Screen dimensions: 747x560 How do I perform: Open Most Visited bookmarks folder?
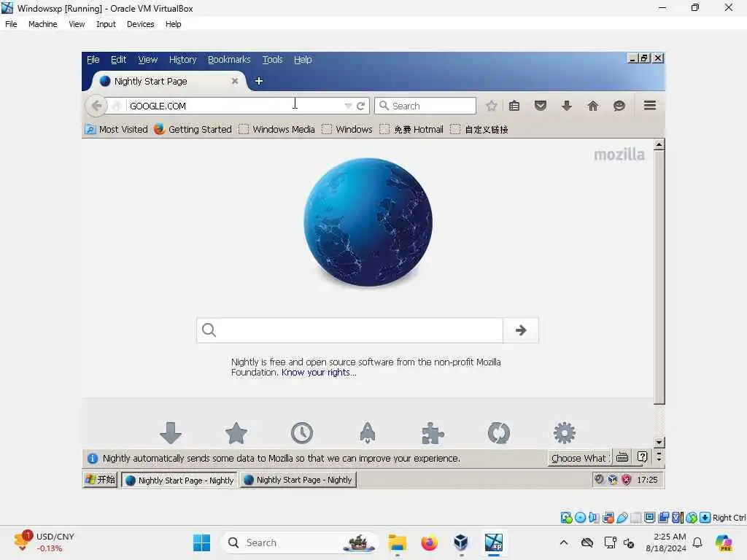117,129
